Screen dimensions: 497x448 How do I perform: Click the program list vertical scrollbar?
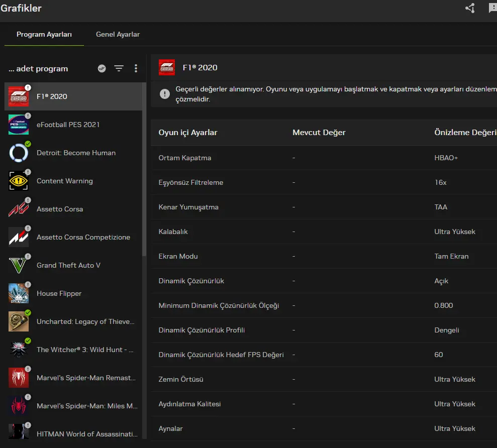[x=144, y=169]
